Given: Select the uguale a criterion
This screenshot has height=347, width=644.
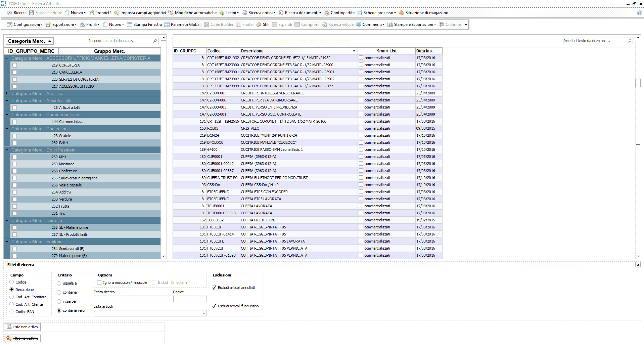Looking at the screenshot, I should point(59,283).
